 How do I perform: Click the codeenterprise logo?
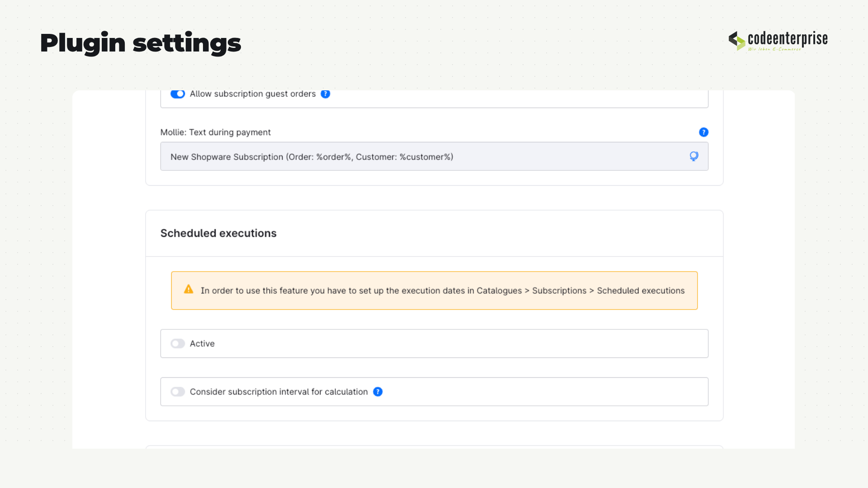(778, 41)
